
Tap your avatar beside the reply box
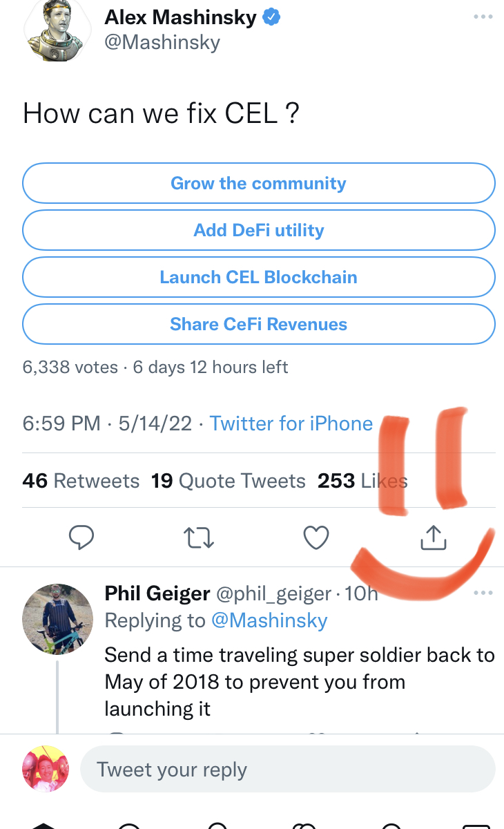[x=47, y=769]
